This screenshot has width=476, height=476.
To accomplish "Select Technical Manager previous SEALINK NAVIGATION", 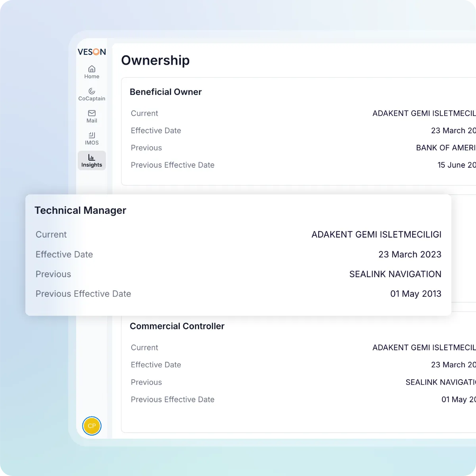I will (395, 274).
